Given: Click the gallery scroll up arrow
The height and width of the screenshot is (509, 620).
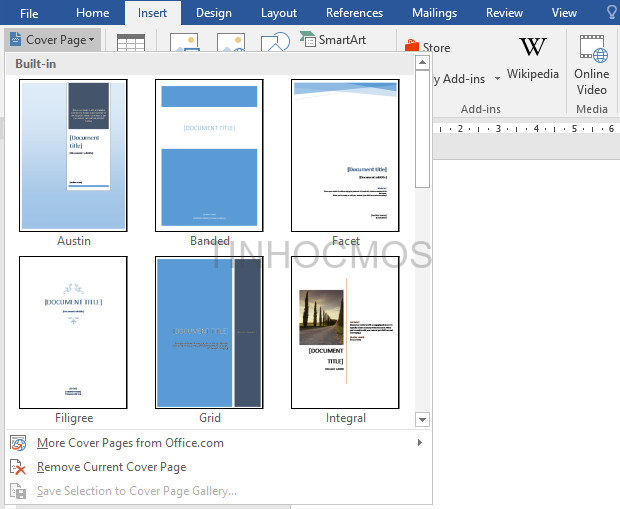Looking at the screenshot, I should 422,62.
